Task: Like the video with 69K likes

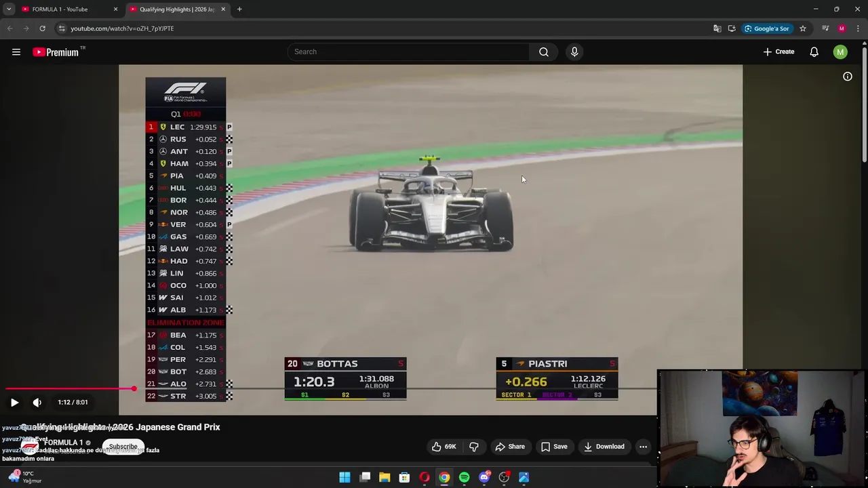Action: click(443, 447)
